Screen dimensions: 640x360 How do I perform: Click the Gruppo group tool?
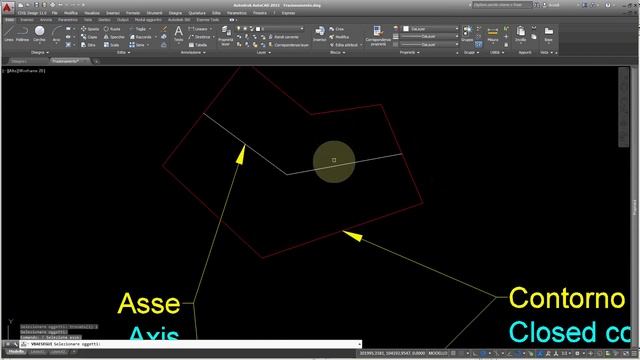(x=467, y=34)
